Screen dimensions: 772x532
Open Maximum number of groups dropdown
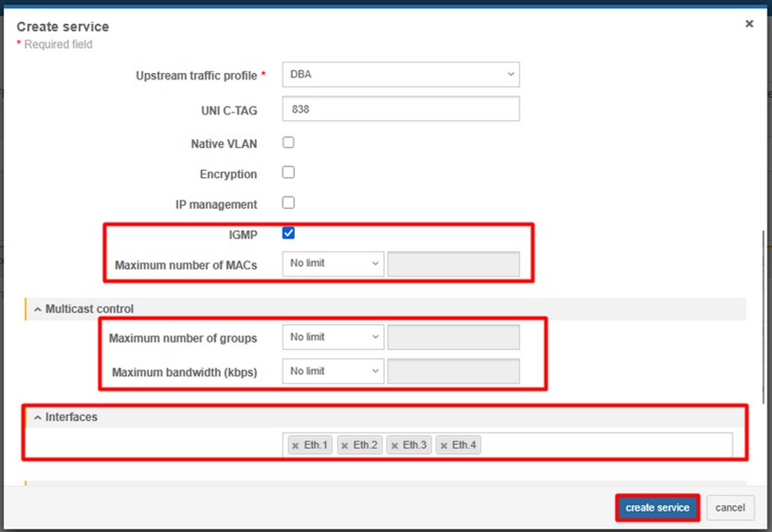tap(332, 338)
